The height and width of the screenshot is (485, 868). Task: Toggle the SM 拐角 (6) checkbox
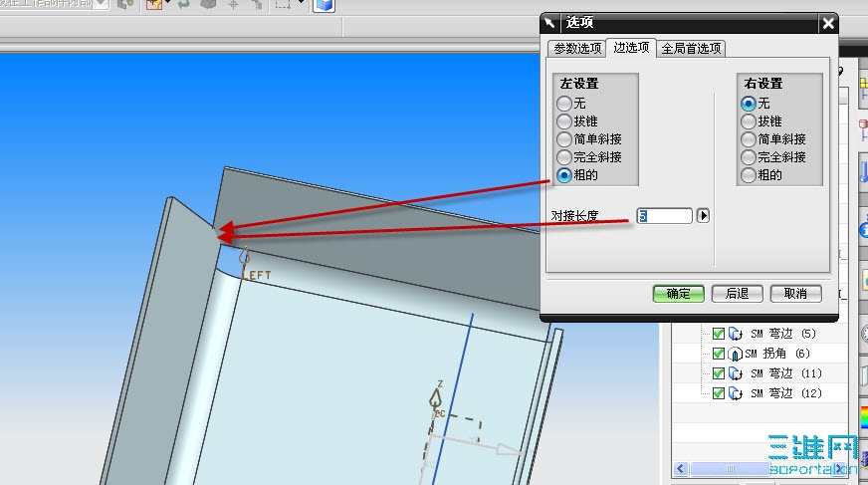click(x=719, y=354)
